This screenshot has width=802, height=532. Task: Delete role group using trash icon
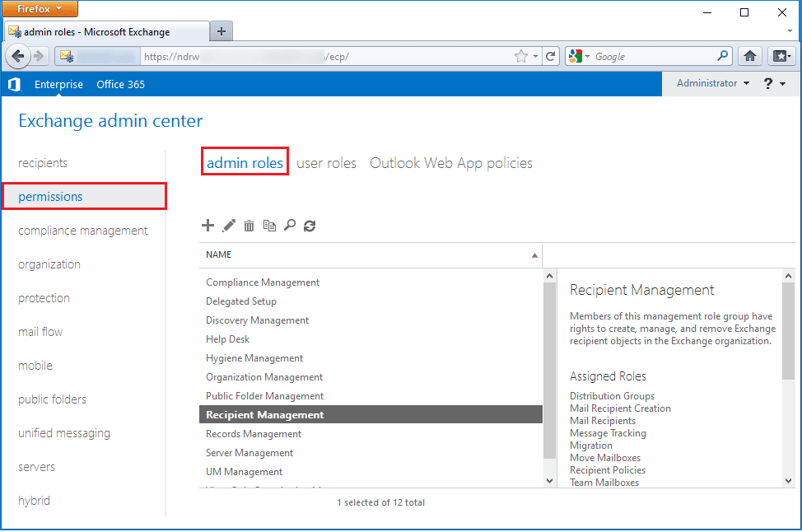(x=249, y=226)
